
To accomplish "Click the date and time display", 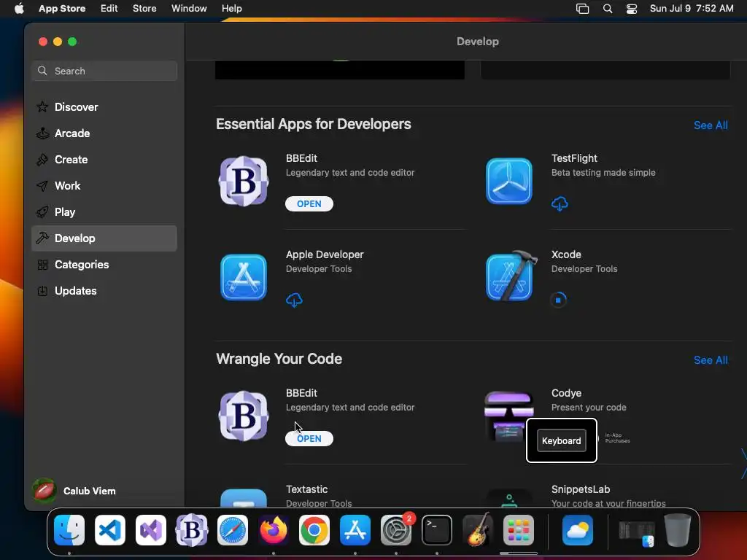I will (692, 8).
